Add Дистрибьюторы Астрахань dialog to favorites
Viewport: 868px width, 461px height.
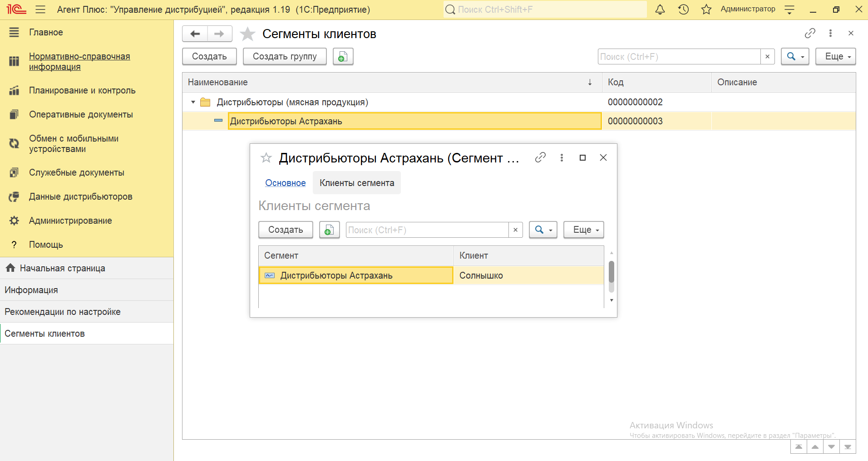266,158
